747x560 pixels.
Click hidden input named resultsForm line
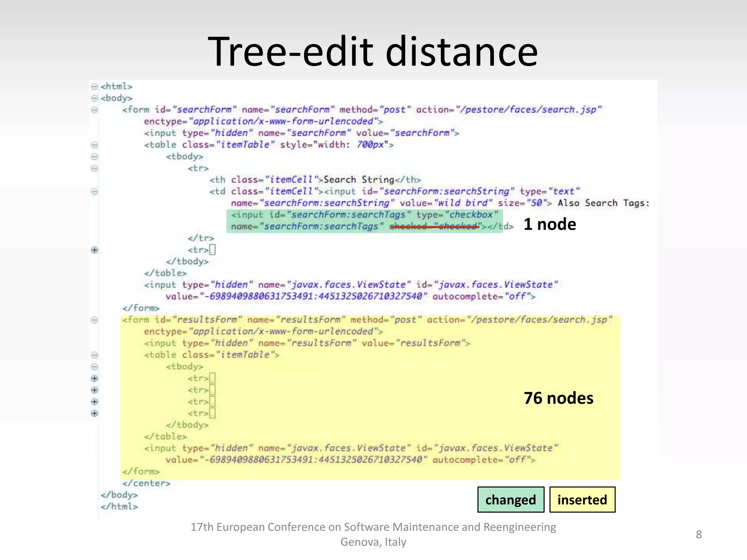(x=307, y=343)
